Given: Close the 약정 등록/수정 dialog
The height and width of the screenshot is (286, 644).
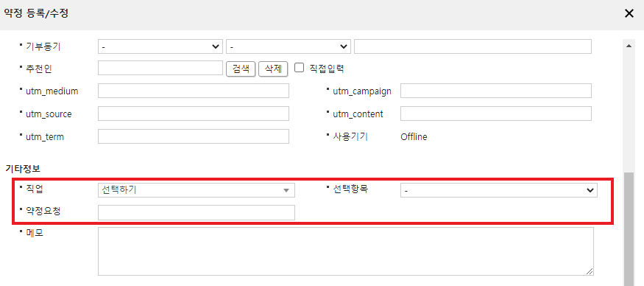Looking at the screenshot, I should click(x=629, y=13).
